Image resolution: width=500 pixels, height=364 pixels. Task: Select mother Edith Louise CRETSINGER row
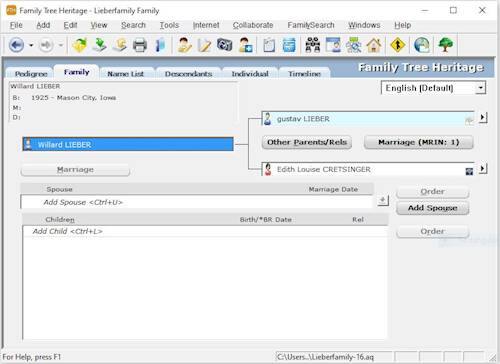(x=368, y=169)
